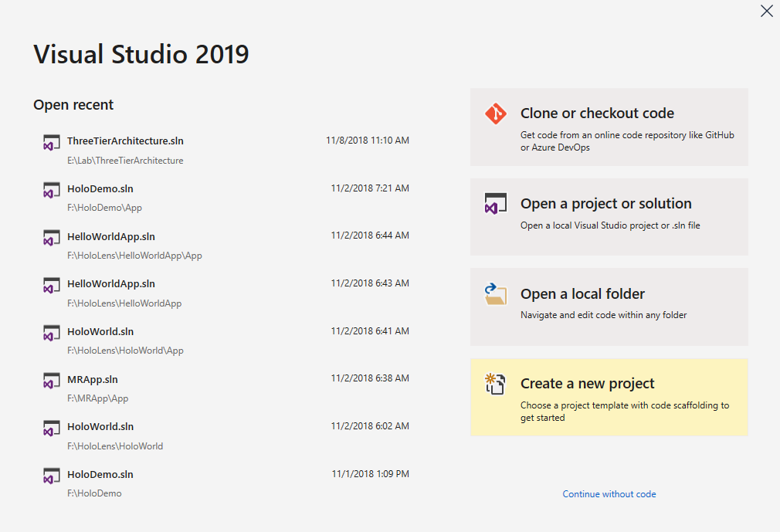Click path F:\HoloLens\HoloWorld\App
Screen dimensions: 780x532
tap(125, 351)
